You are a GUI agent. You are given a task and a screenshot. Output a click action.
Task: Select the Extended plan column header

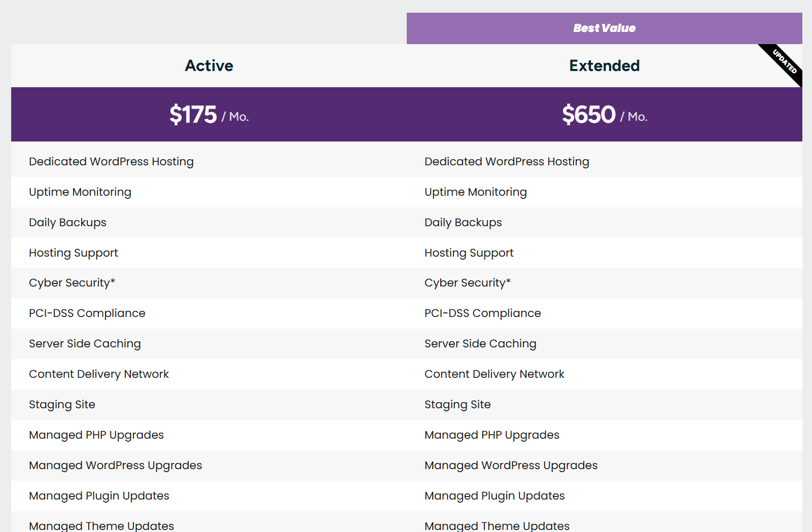(x=604, y=65)
